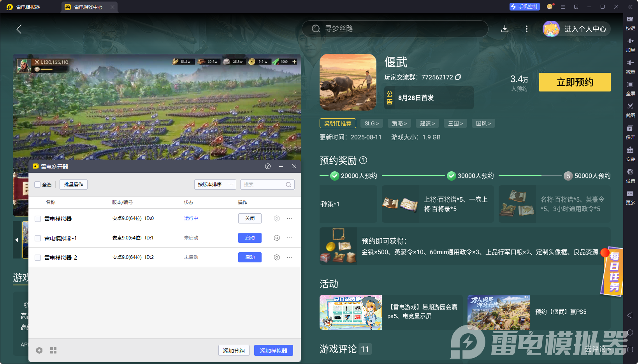This screenshot has width=638, height=364.
Task: Click previous arrow on screenshot thumbnail strip
Action: coord(17,240)
